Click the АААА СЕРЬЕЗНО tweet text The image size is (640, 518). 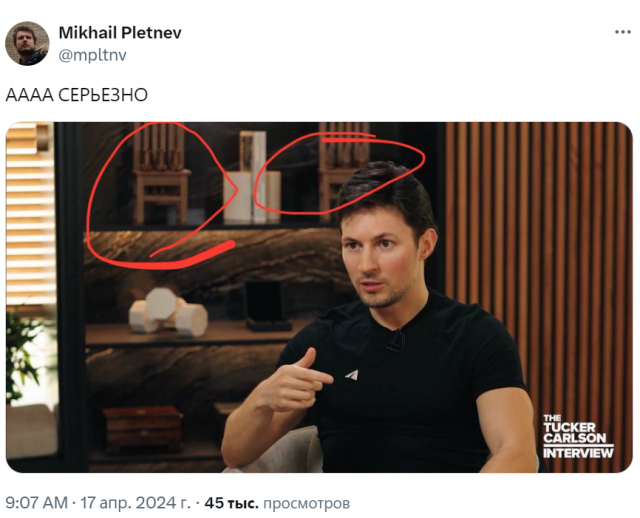tap(77, 95)
